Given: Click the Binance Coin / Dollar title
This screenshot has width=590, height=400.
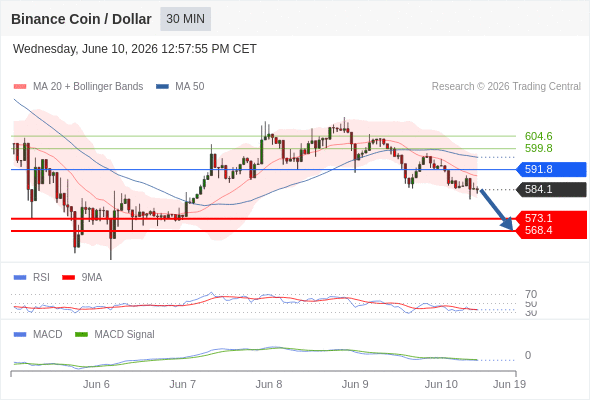Looking at the screenshot, I should [x=81, y=19].
